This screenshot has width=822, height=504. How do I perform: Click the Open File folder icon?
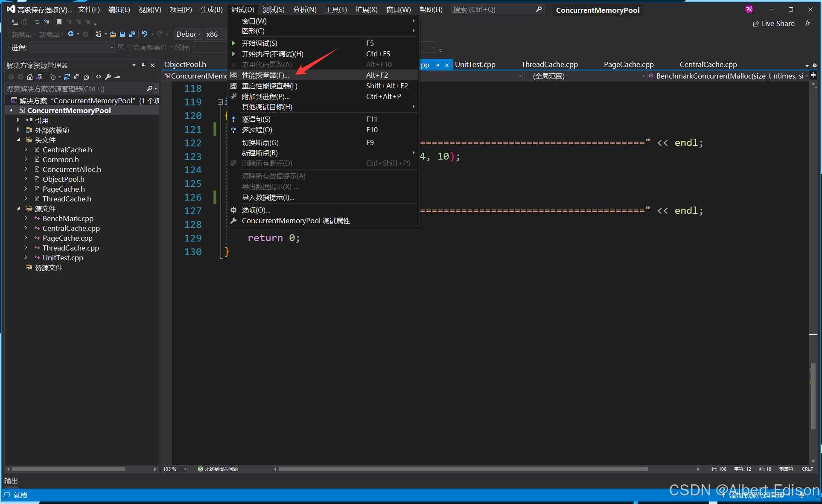pyautogui.click(x=113, y=34)
